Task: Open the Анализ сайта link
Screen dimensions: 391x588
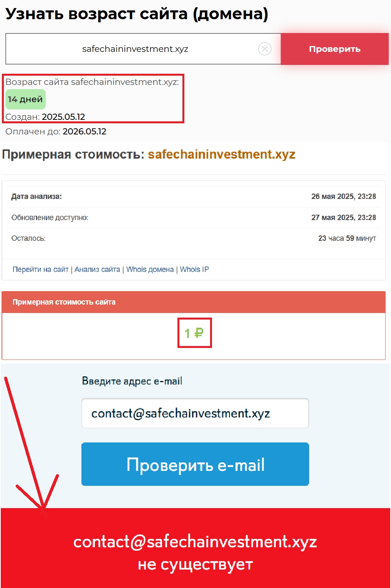Action: [x=97, y=269]
